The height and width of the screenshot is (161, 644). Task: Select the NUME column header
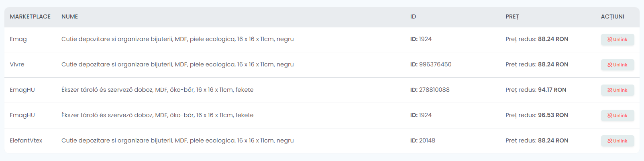pos(69,17)
